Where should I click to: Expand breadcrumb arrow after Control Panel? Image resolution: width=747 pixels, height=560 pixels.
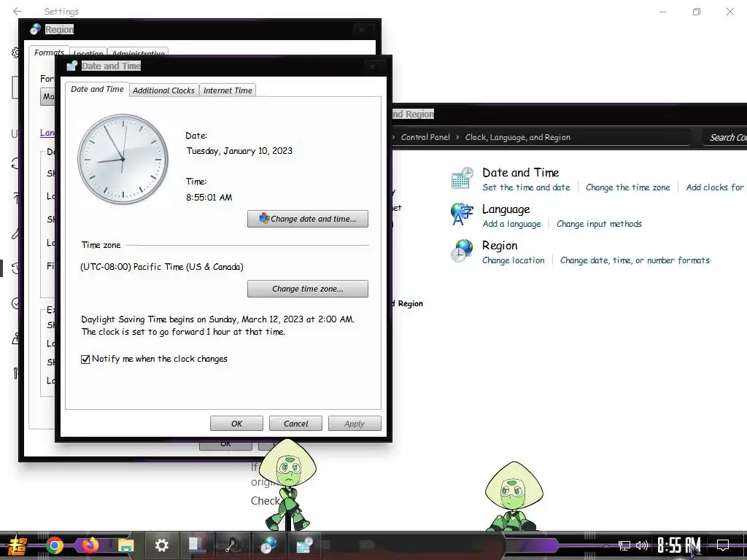tap(457, 137)
